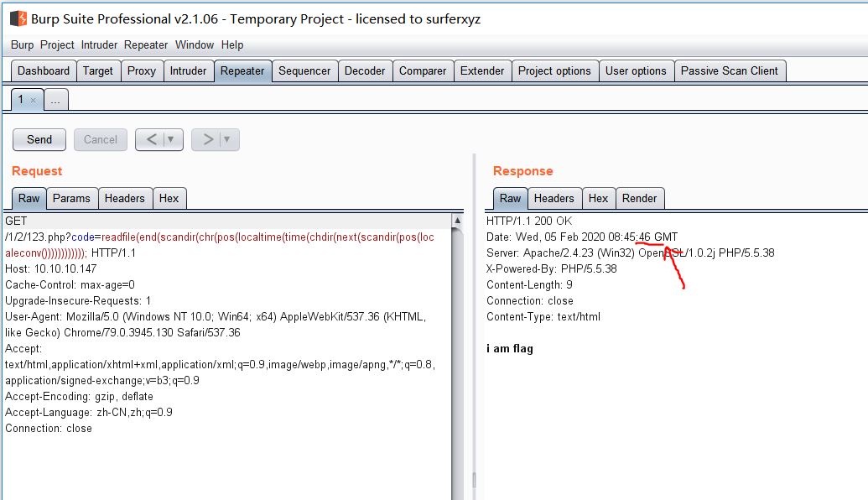Screen dimensions: 868x500
Task: Open the Render tab in Response panel
Action: tap(639, 198)
